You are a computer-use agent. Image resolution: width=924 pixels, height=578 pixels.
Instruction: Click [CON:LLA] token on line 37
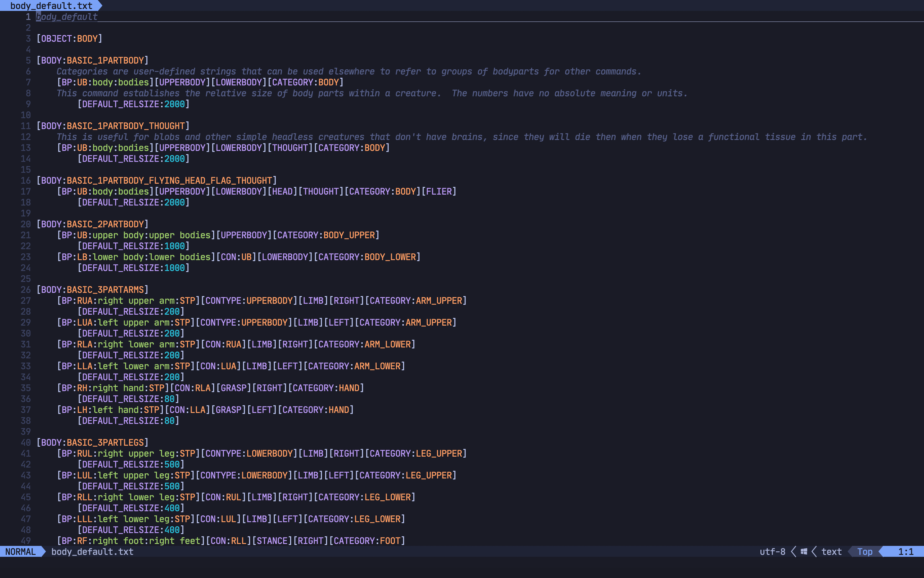[x=187, y=410]
